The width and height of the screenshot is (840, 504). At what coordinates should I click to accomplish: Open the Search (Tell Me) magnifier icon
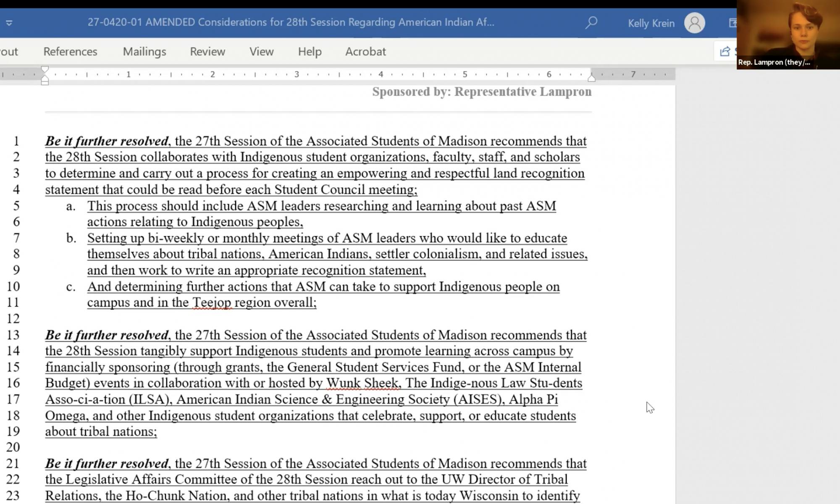591,23
